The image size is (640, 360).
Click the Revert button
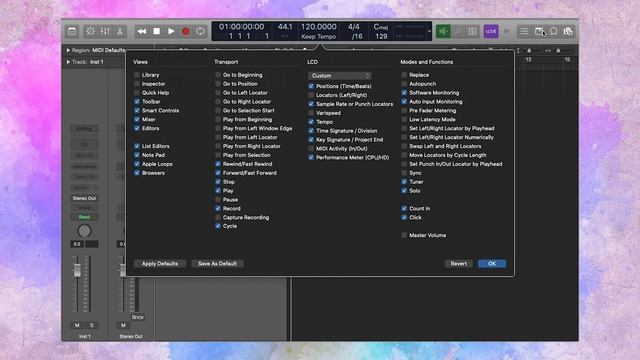point(458,264)
